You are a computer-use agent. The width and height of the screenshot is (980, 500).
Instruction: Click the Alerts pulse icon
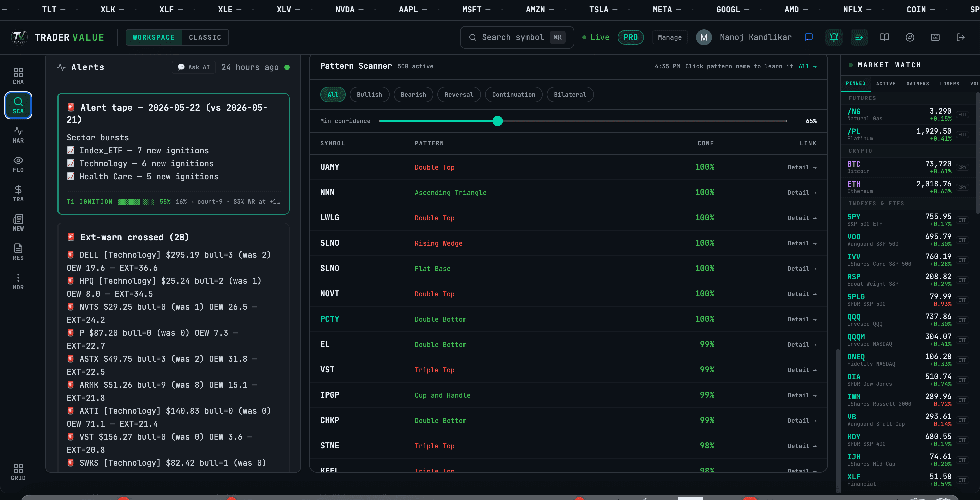tap(61, 67)
